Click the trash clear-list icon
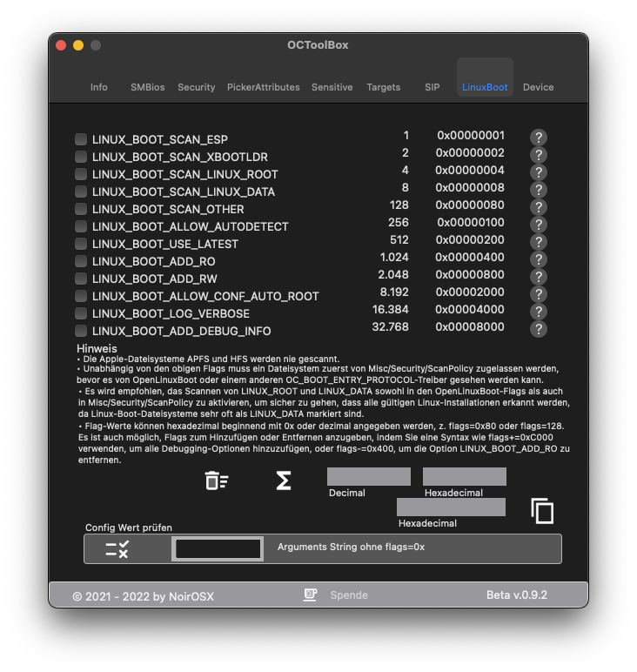Screen dimensions: 637x672 click(217, 480)
